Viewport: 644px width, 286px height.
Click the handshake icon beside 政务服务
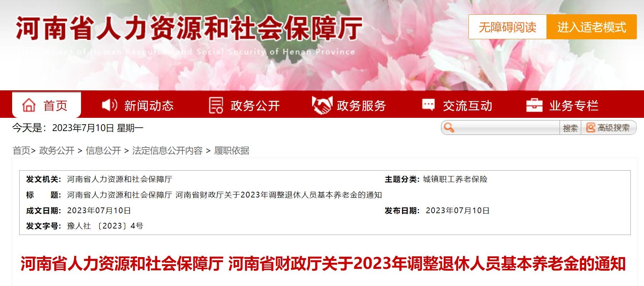point(322,105)
